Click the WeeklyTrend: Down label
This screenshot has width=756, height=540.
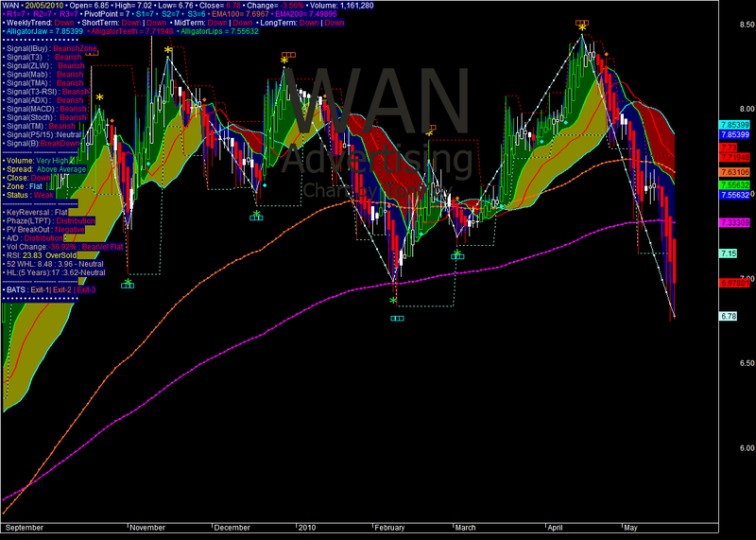coord(40,23)
